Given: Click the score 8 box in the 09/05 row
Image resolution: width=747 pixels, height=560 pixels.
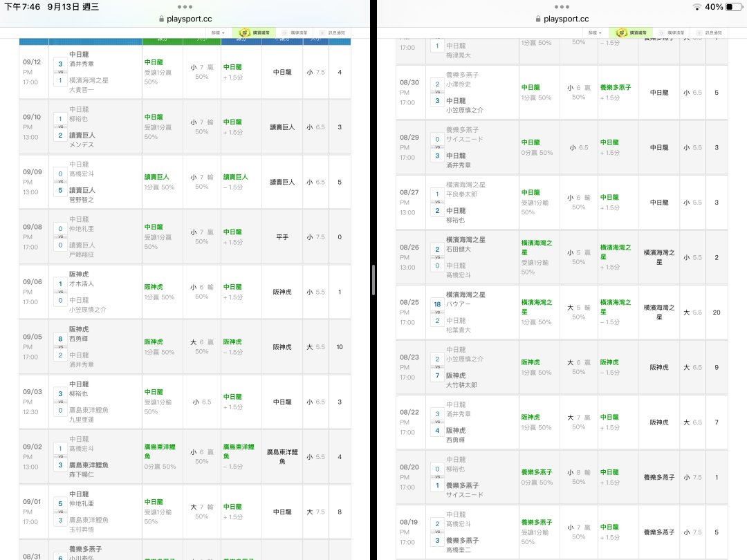Looking at the screenshot, I should coord(60,339).
